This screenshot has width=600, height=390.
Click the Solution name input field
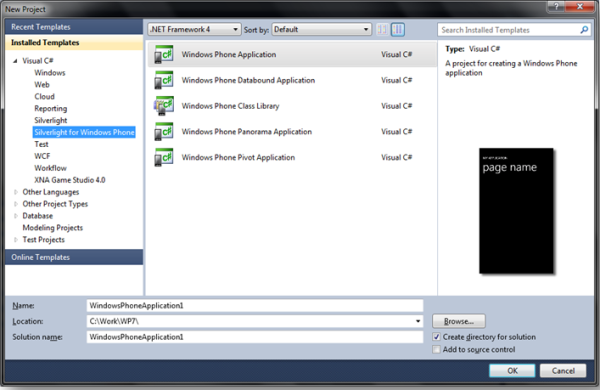255,337
